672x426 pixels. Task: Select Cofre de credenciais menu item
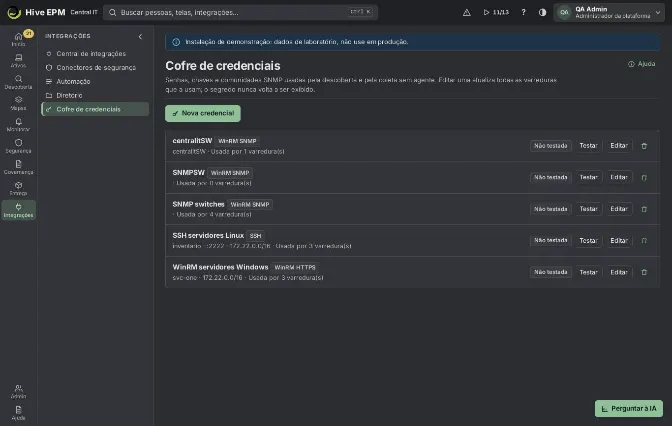(x=95, y=109)
